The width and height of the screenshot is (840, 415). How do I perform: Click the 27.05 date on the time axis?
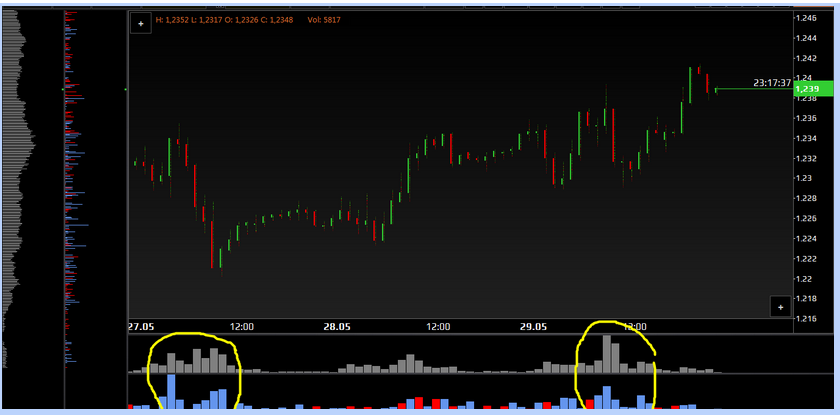140,327
